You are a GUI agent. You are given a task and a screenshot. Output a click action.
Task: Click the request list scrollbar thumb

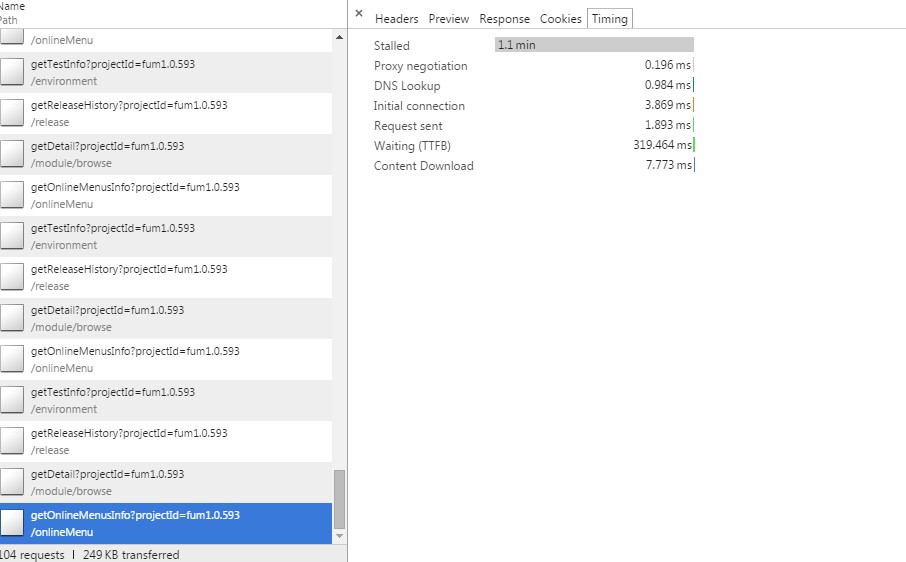pos(339,498)
